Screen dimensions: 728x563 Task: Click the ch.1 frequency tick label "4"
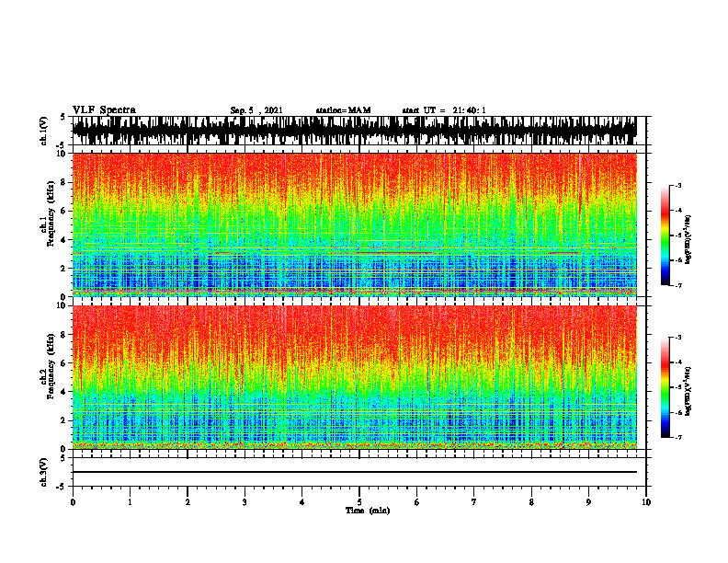pos(63,240)
